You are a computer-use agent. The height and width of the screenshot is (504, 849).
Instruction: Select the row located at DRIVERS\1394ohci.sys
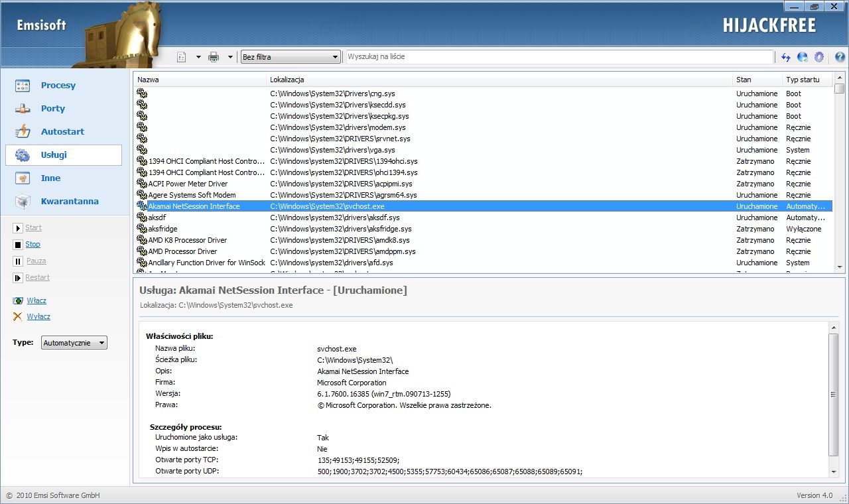(484, 161)
